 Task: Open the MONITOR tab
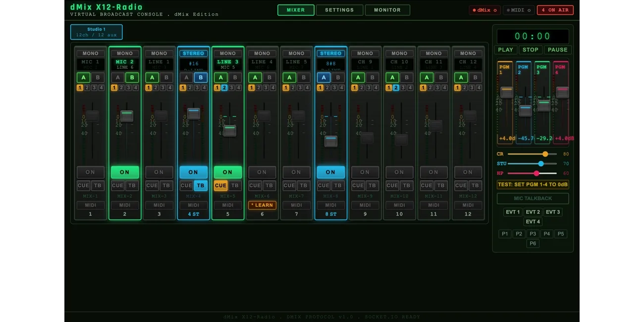(387, 10)
